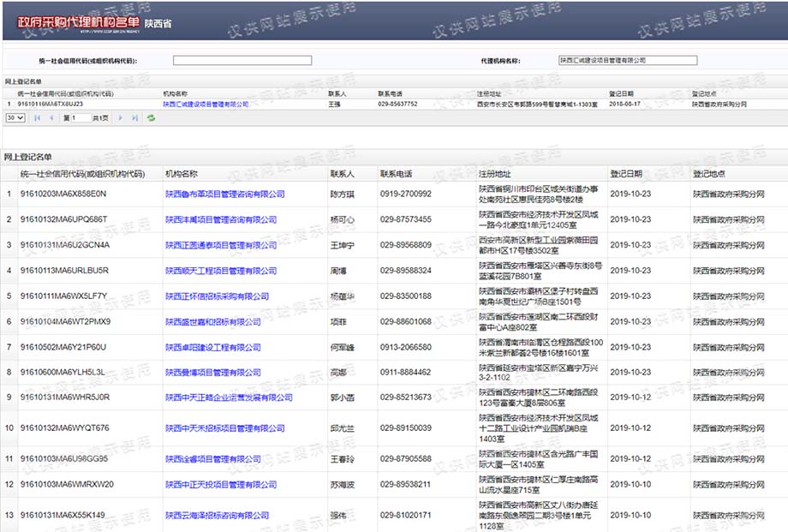Open the 陕西云海泽招标咨询有限公司 link
Image resolution: width=788 pixels, height=532 pixels.
tap(217, 516)
